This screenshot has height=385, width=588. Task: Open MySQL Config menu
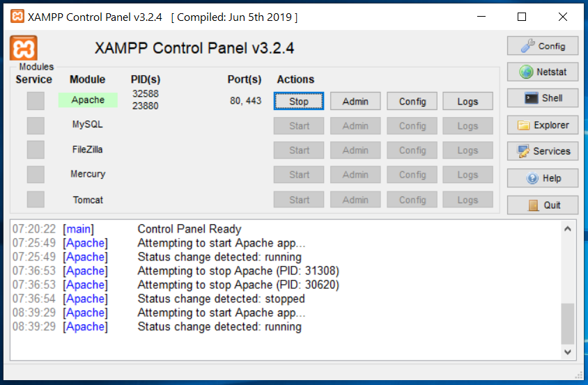(412, 125)
